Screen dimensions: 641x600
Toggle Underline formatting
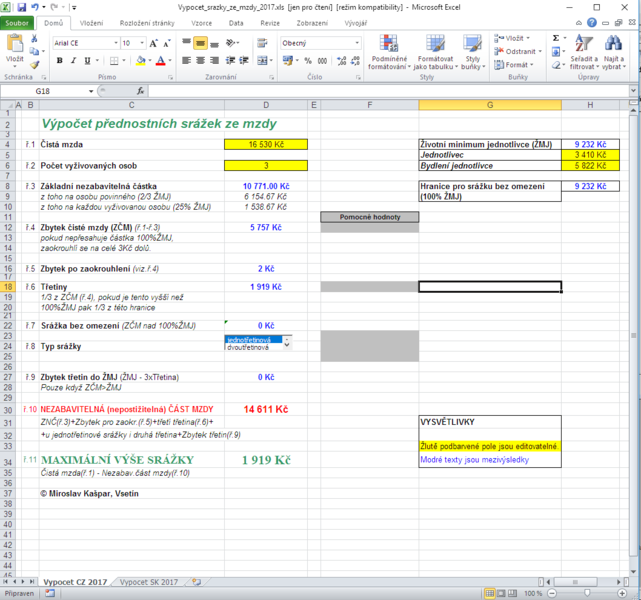[87, 60]
